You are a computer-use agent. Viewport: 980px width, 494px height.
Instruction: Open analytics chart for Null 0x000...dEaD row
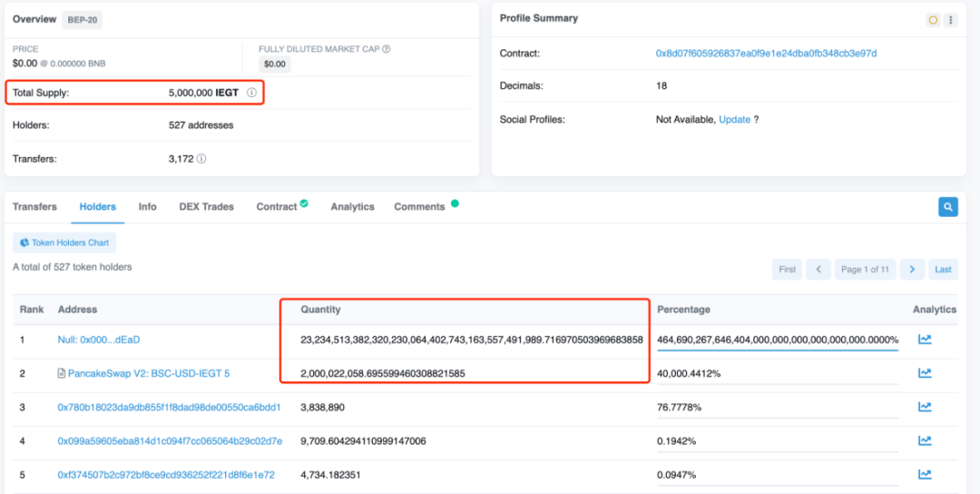click(x=925, y=339)
